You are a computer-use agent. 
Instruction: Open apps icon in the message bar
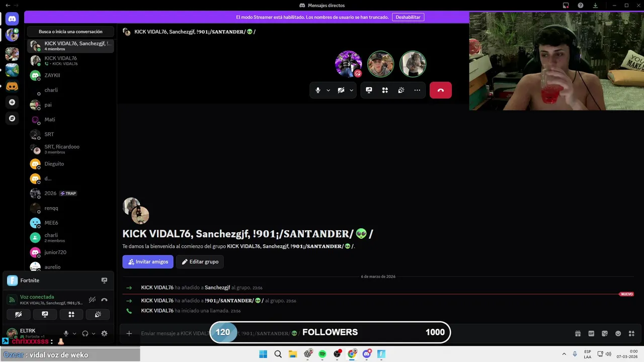pos(631,333)
